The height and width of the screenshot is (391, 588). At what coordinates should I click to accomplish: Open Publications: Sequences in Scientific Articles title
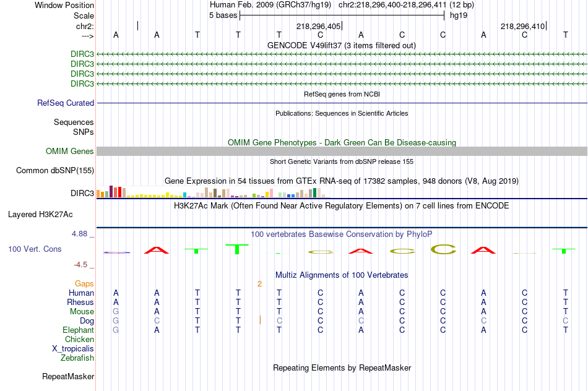tap(342, 113)
